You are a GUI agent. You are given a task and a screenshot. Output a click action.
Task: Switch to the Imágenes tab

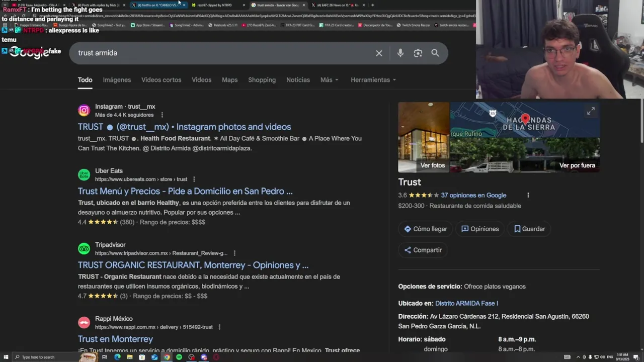coord(117,80)
